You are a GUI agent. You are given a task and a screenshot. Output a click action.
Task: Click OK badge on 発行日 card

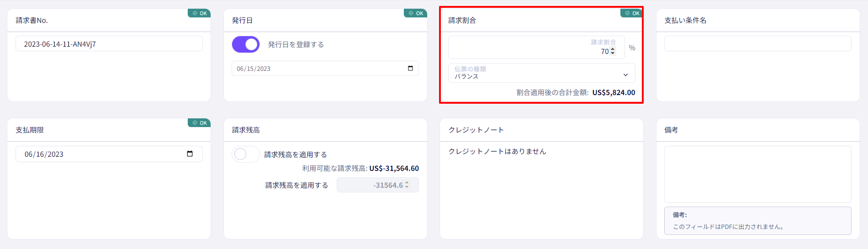point(416,13)
